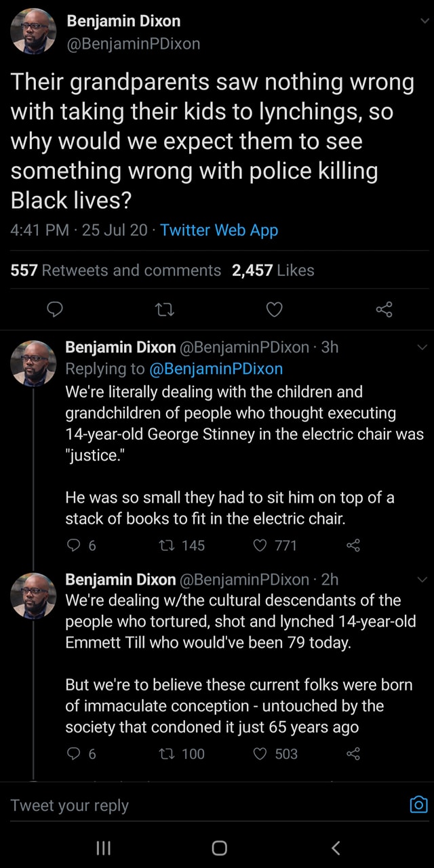
Task: View who liked the tweet via 2,457 Likes
Action: [x=275, y=270]
